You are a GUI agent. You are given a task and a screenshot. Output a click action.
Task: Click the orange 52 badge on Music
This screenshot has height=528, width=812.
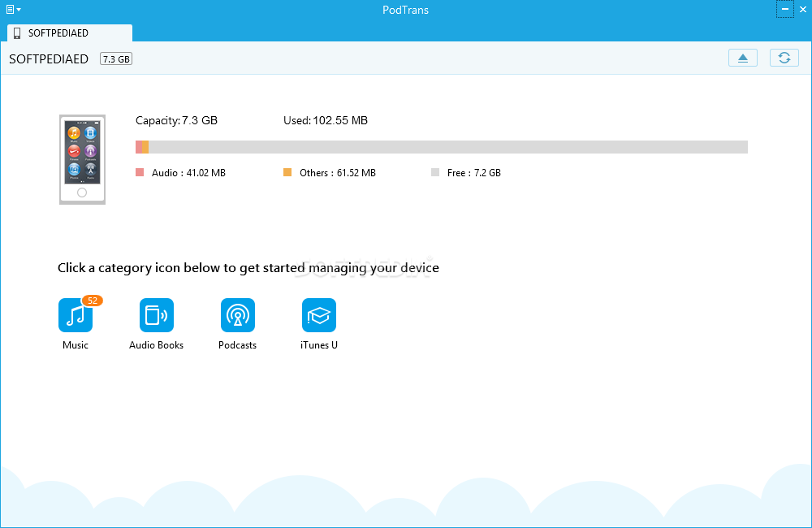pos(93,301)
